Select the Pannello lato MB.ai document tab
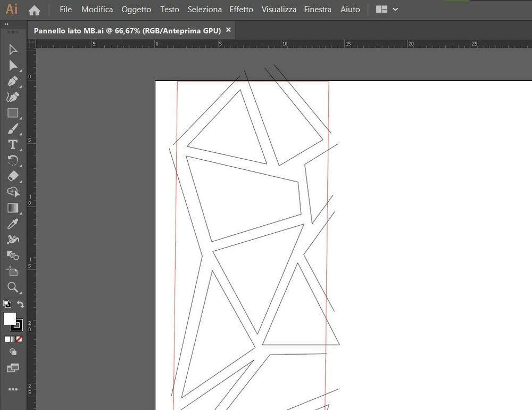Image resolution: width=532 pixels, height=410 pixels. click(x=128, y=30)
